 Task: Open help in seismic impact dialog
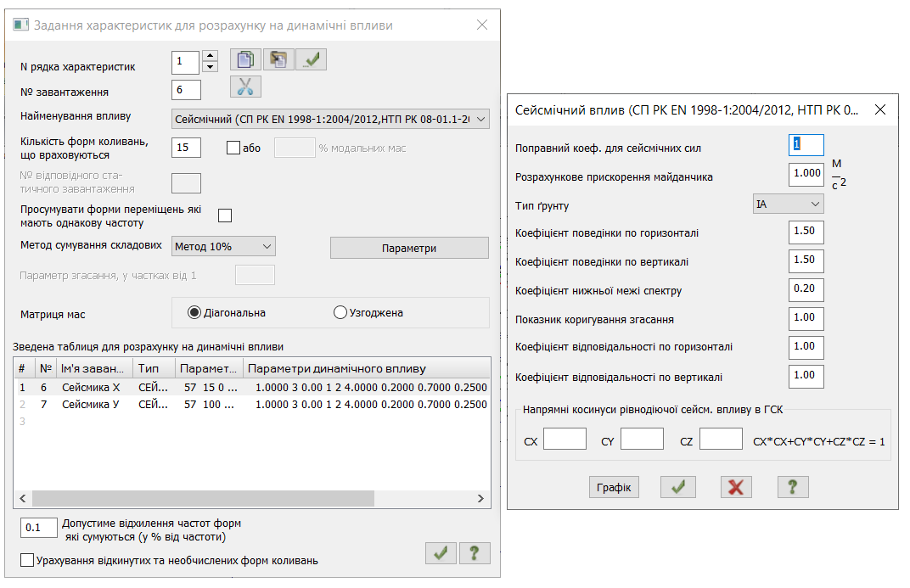(793, 487)
